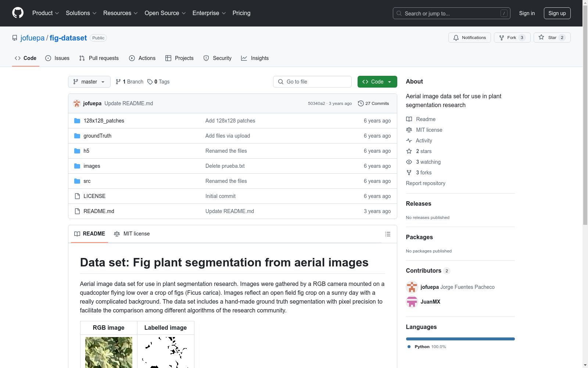Click the Sign in link
Viewport: 588px width, 368px height.
[527, 13]
